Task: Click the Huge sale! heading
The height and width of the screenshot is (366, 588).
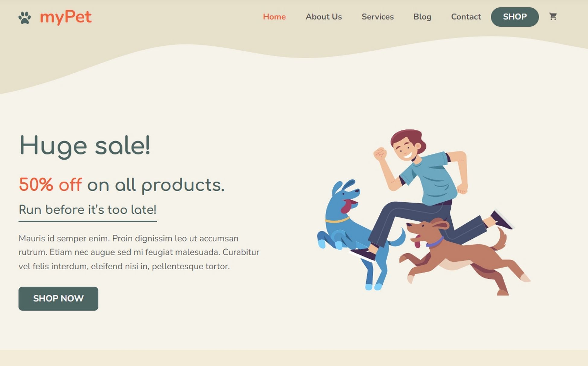Action: [85, 146]
